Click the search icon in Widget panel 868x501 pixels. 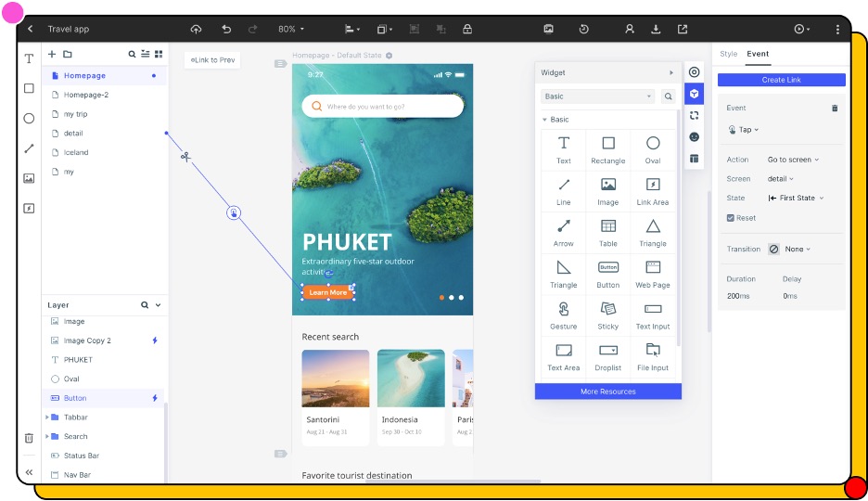[x=668, y=96]
